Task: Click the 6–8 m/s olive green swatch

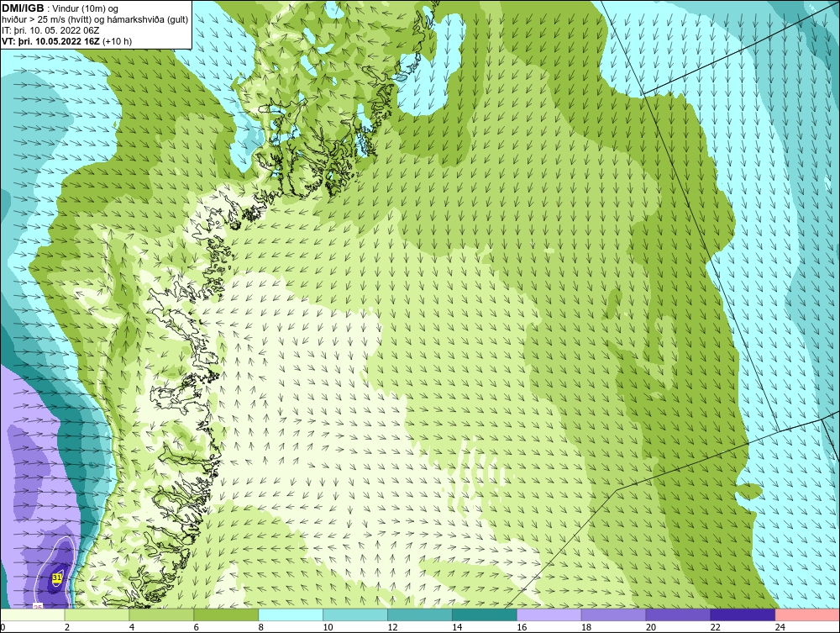Action: (226, 615)
